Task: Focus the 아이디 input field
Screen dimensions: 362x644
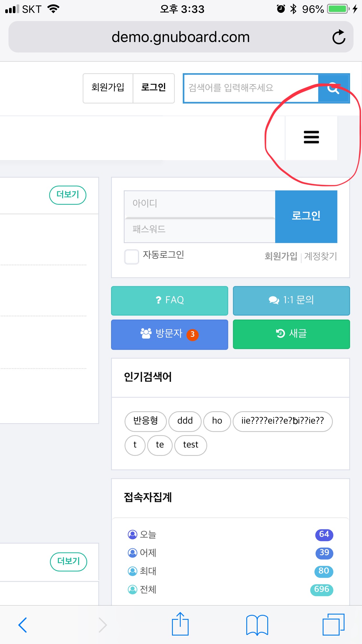Action: tap(200, 203)
